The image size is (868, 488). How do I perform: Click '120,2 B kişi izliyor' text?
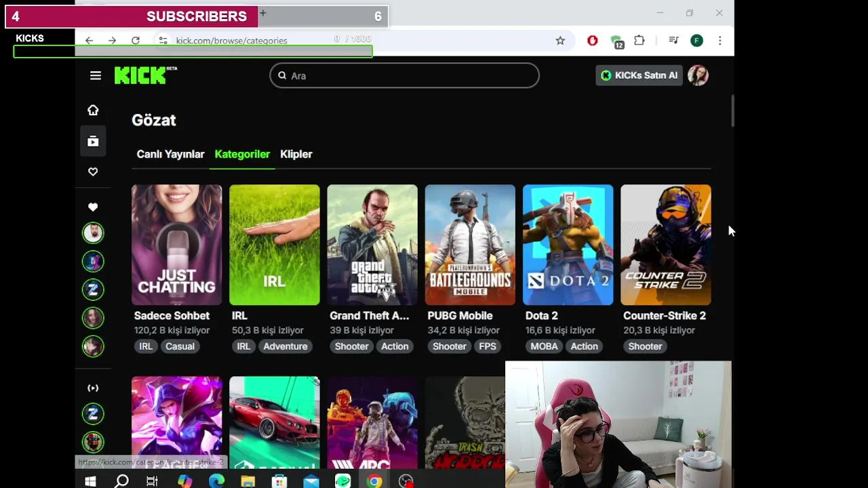(172, 330)
